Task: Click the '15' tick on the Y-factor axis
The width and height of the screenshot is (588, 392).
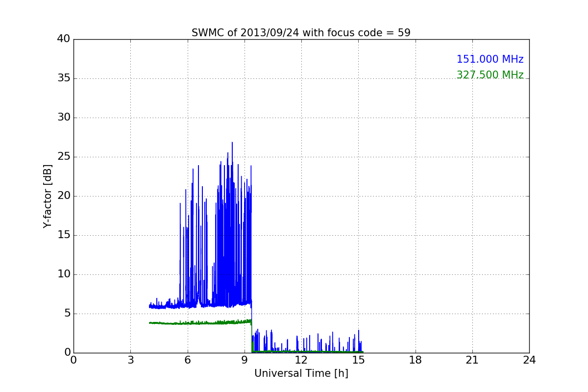Action: click(x=64, y=235)
